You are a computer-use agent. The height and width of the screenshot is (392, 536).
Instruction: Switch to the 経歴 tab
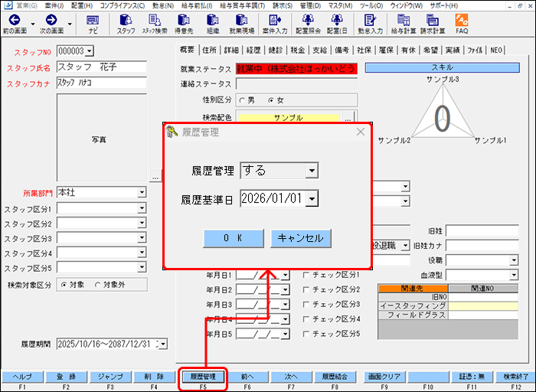point(253,50)
